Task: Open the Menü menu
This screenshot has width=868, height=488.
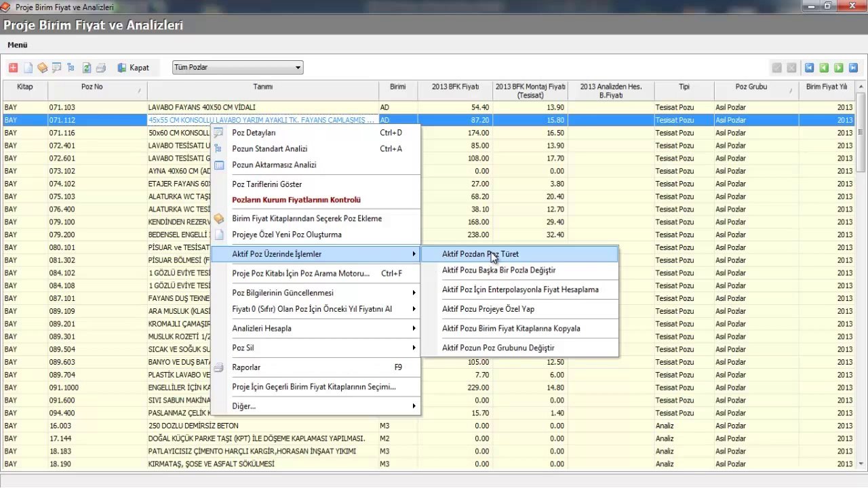Action: click(18, 45)
